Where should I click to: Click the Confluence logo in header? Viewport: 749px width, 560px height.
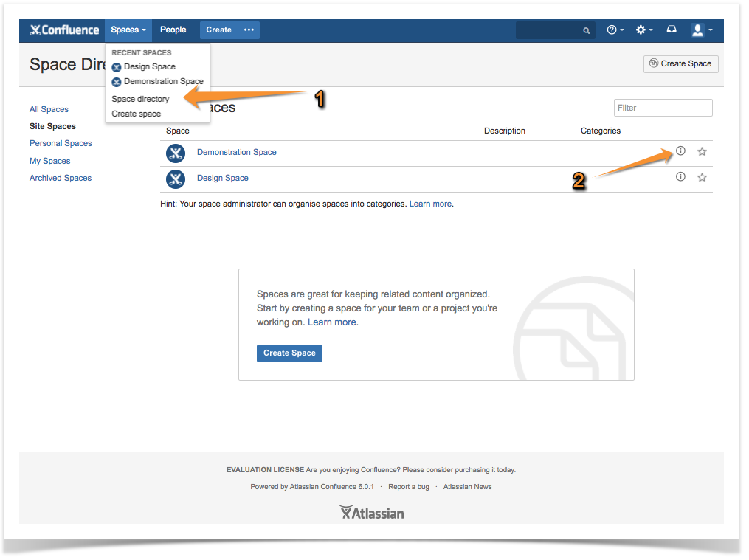pos(64,30)
